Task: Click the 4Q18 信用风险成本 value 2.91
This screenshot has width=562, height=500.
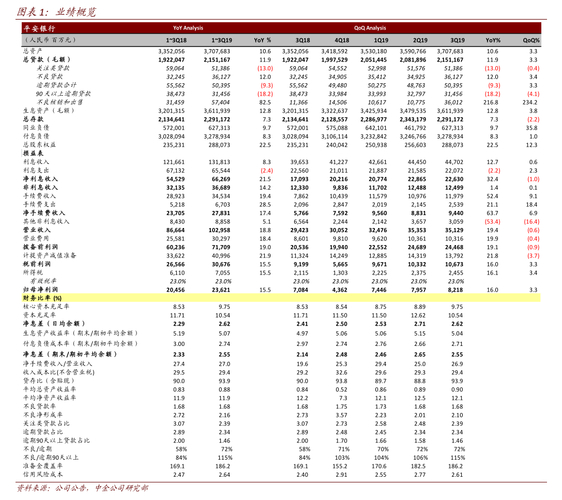Action: pos(342,475)
